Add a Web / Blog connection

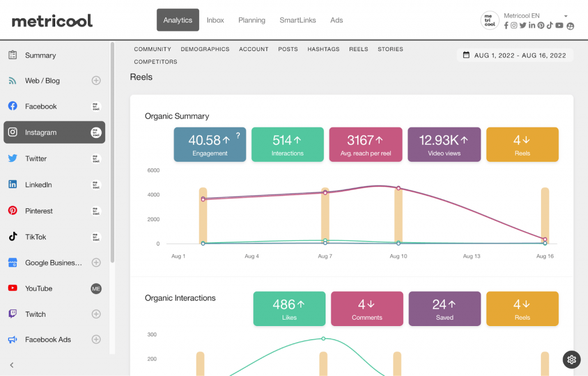[x=96, y=80]
